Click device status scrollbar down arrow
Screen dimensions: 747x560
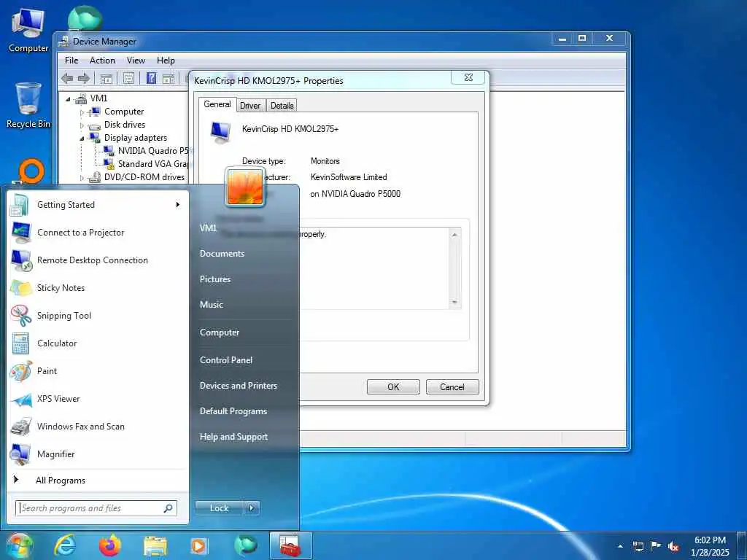[x=455, y=303]
